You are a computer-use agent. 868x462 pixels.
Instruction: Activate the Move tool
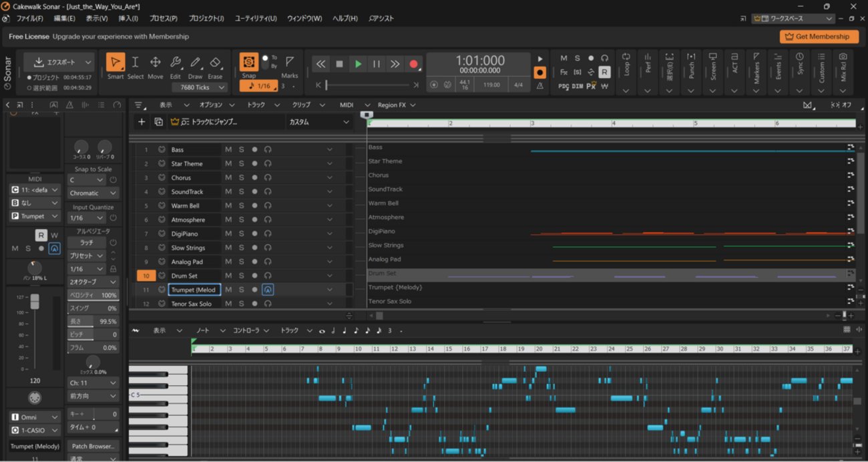click(155, 62)
